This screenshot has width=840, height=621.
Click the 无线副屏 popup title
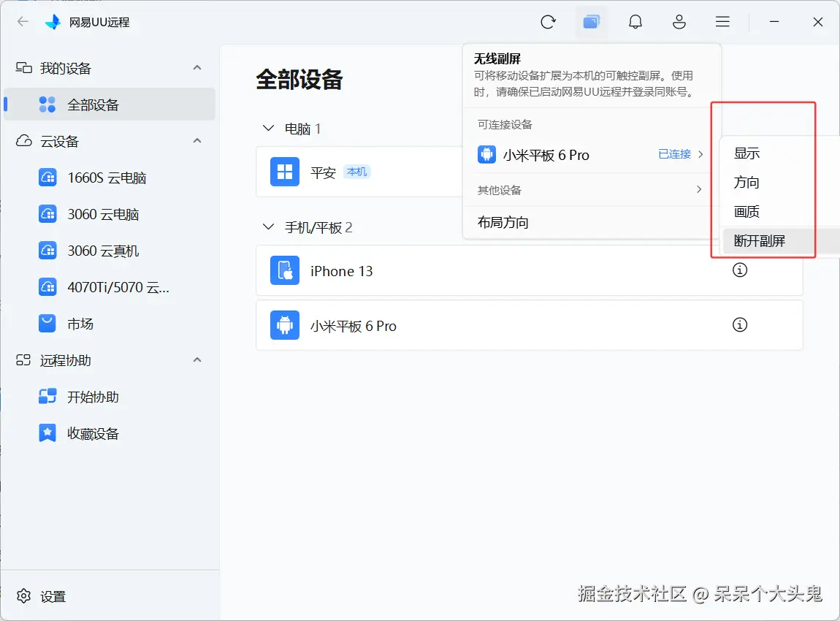coord(497,58)
